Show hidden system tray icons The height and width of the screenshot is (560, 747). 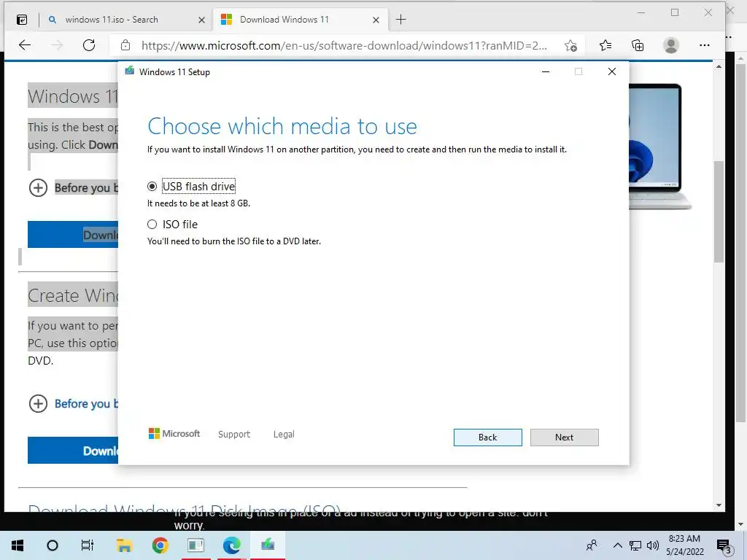(617, 545)
